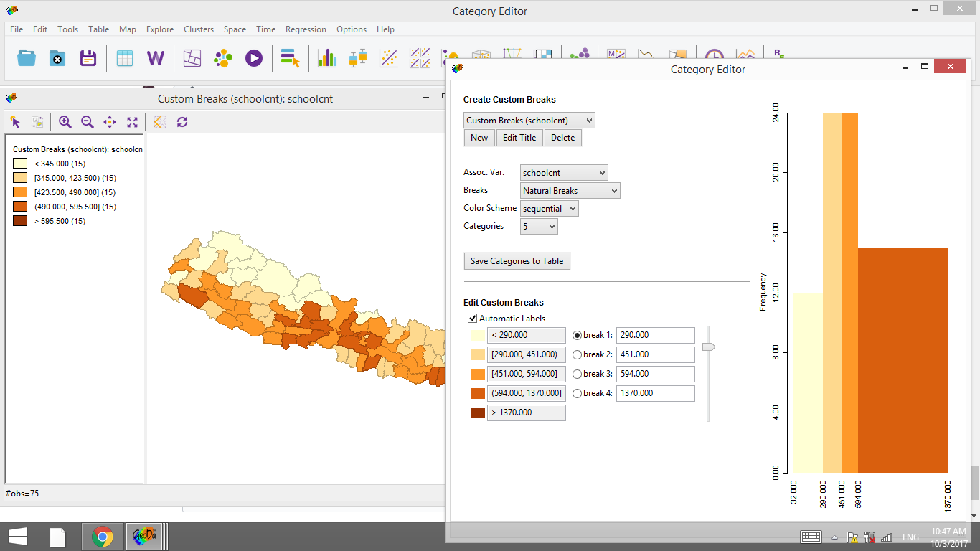Change Categories count using its dropdown
Viewport: 980px width, 551px height.
pos(539,226)
